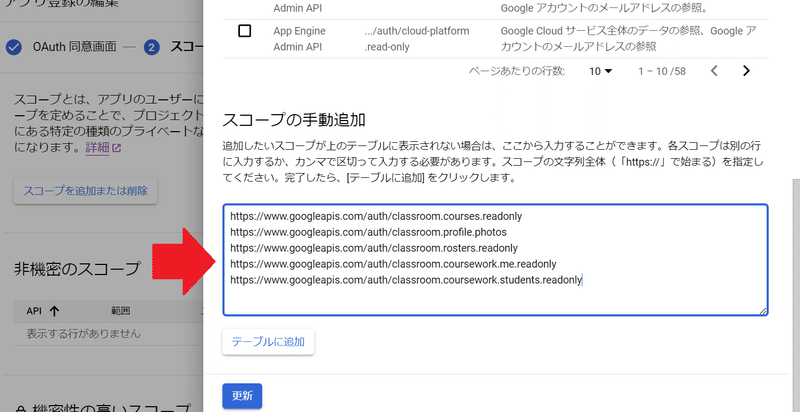Image resolution: width=800 pixels, height=412 pixels.
Task: Click the textarea resize handle at its corner
Action: click(x=763, y=311)
